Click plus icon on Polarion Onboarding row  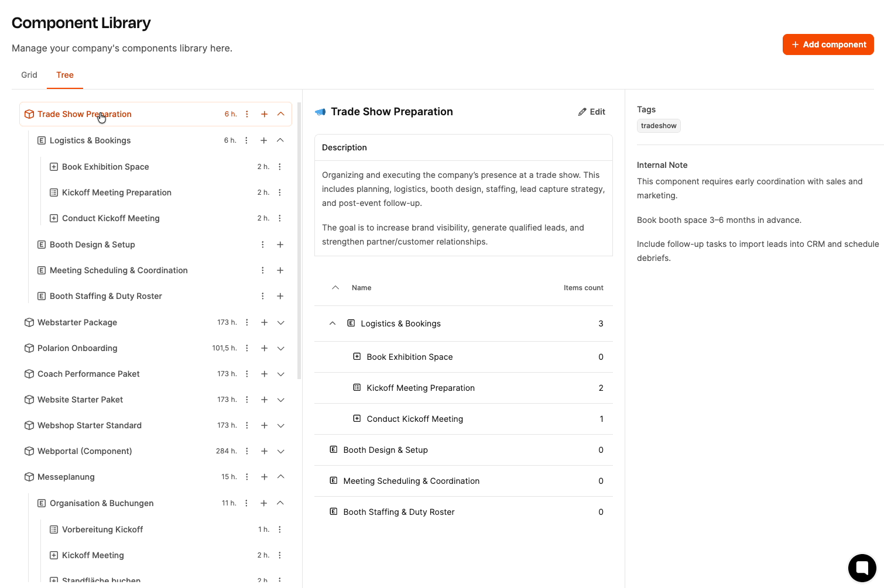pyautogui.click(x=265, y=348)
